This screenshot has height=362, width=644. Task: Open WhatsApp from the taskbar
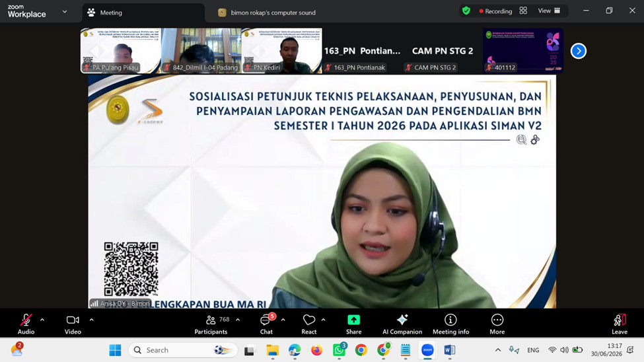coord(340,350)
